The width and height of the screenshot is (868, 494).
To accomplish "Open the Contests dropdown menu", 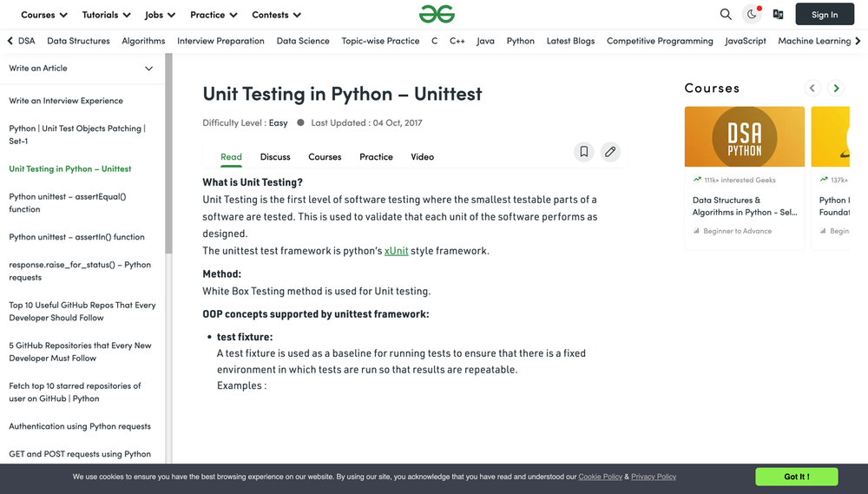I will click(x=276, y=15).
